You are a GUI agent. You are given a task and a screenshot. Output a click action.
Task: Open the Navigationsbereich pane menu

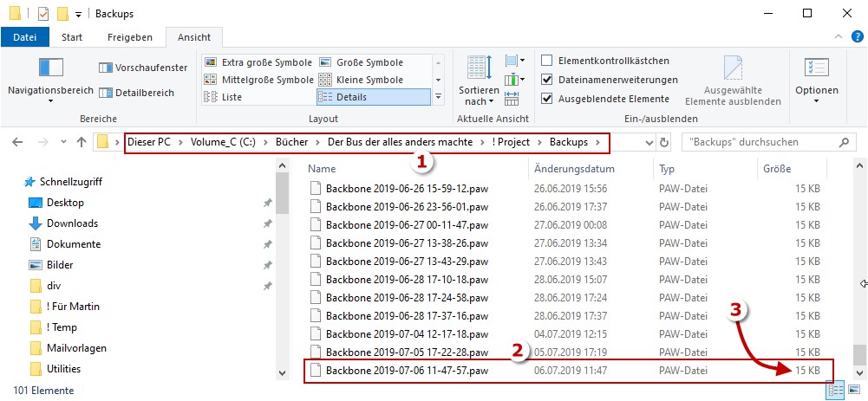pyautogui.click(x=50, y=81)
